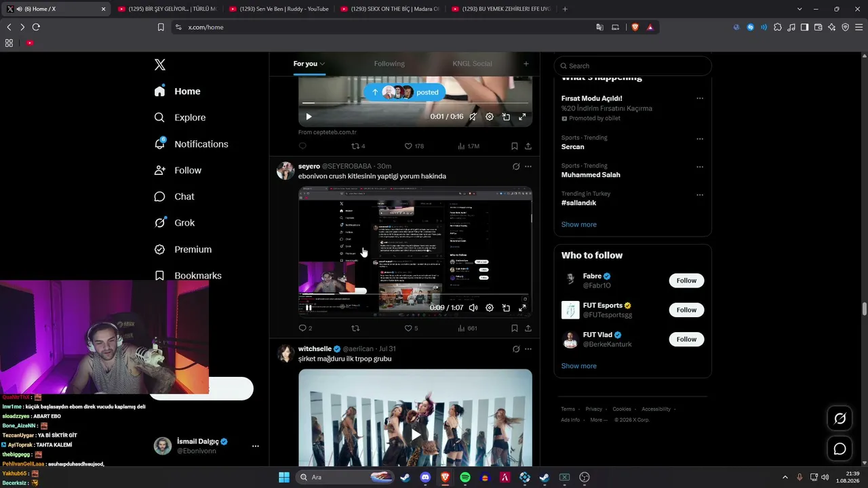Click the browser reload button
This screenshot has width=868, height=488.
click(36, 27)
